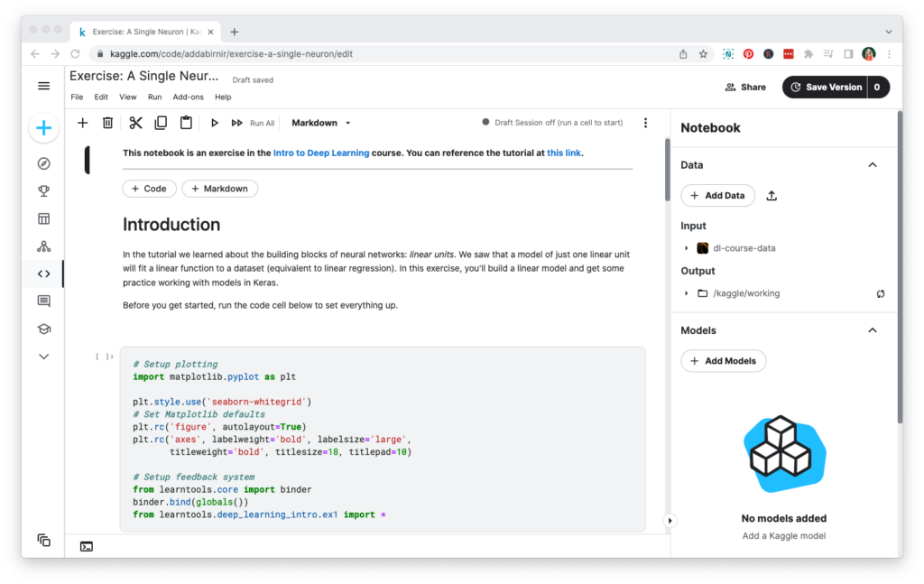Select the Cut cell scissors icon
The height and width of the screenshot is (584, 924).
(134, 122)
